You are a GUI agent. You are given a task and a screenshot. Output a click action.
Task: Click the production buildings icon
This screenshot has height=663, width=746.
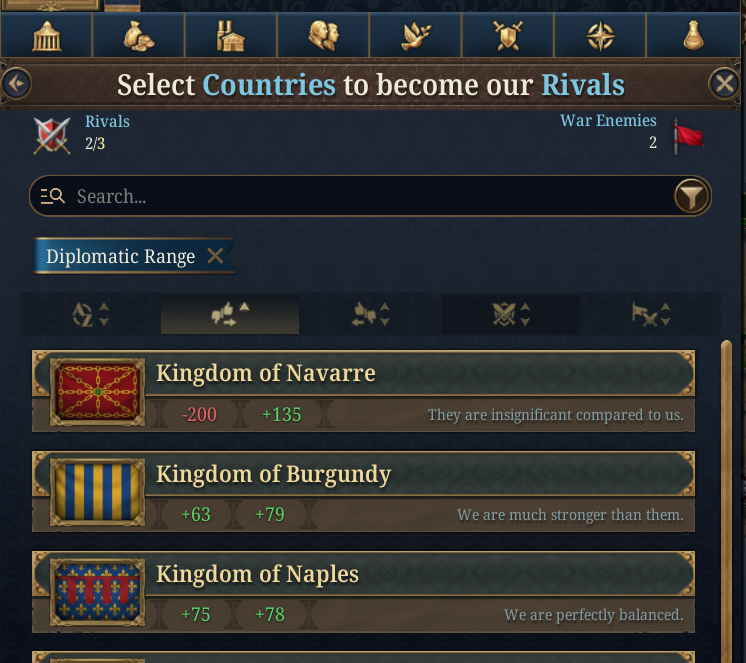pyautogui.click(x=230, y=37)
